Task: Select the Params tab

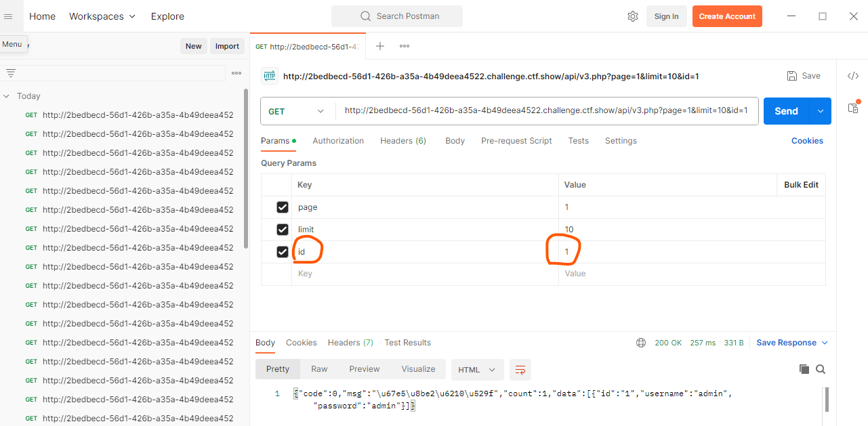Action: tap(278, 141)
